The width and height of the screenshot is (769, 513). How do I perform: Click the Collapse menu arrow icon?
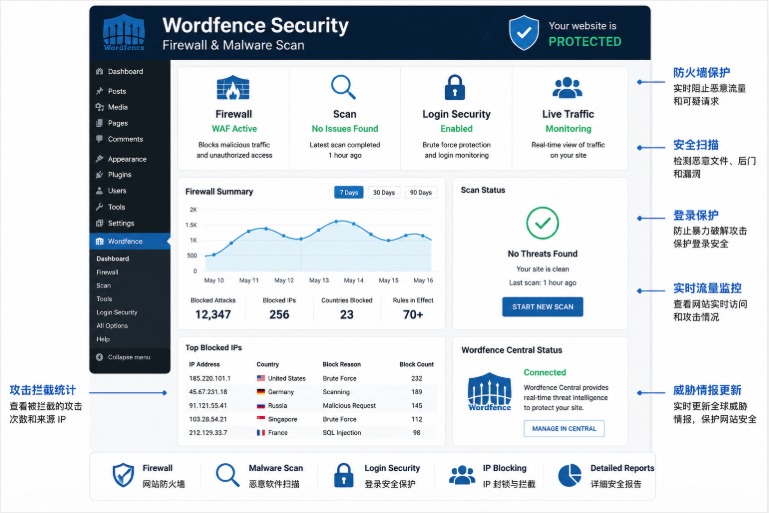coord(100,357)
